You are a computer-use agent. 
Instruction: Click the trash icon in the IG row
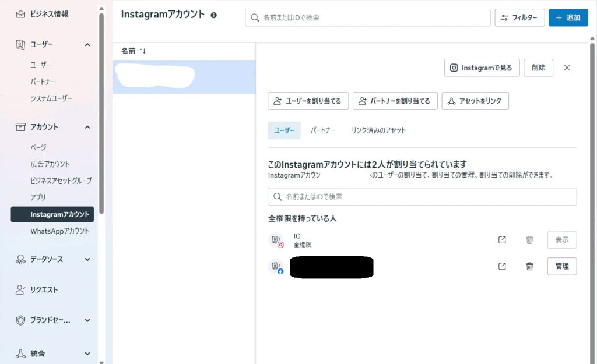529,240
